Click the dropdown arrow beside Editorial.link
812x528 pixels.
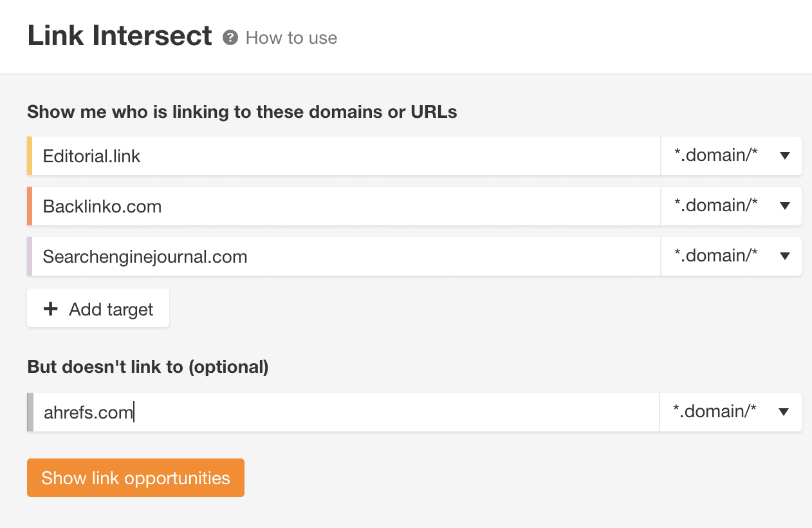(x=784, y=155)
